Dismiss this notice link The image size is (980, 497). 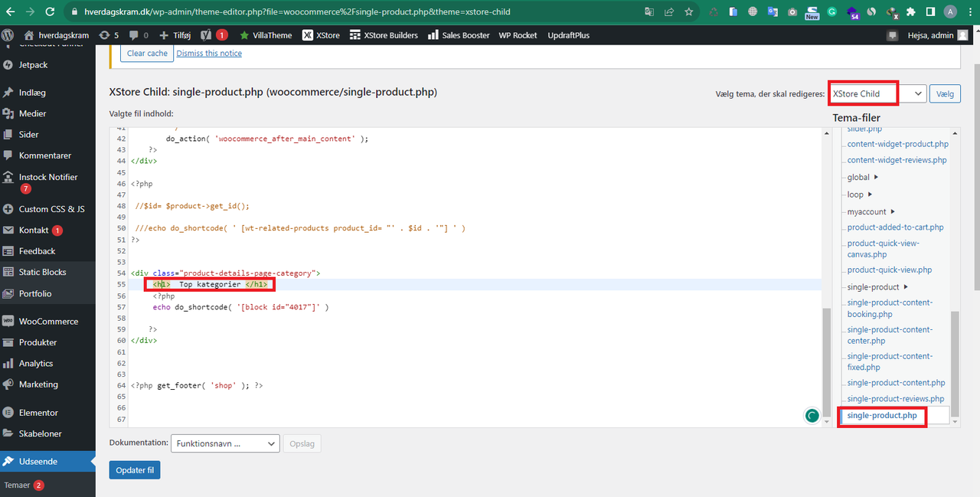[x=209, y=53]
